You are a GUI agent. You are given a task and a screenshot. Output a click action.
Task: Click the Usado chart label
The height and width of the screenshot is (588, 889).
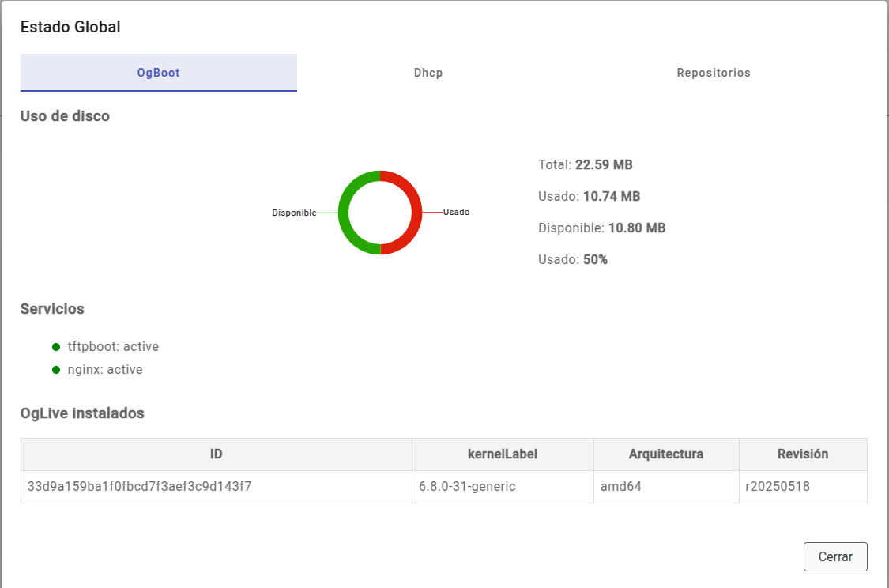coord(456,212)
